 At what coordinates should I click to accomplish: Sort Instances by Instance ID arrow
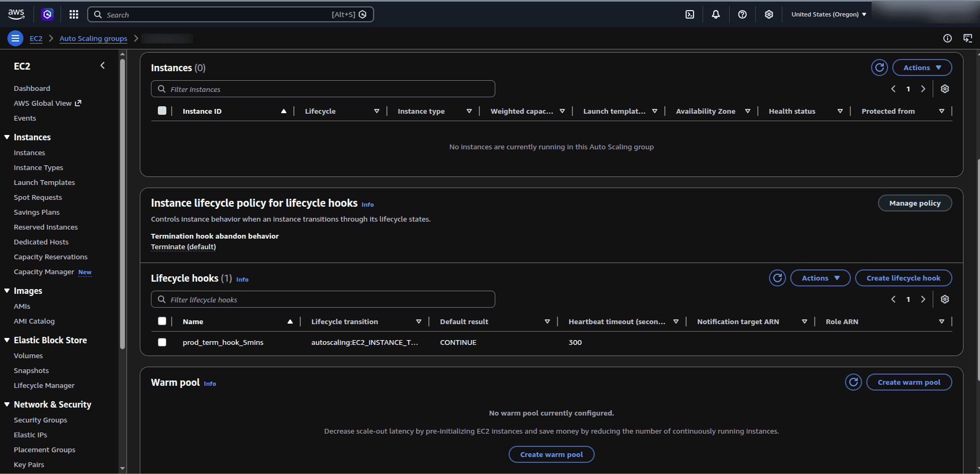click(284, 111)
